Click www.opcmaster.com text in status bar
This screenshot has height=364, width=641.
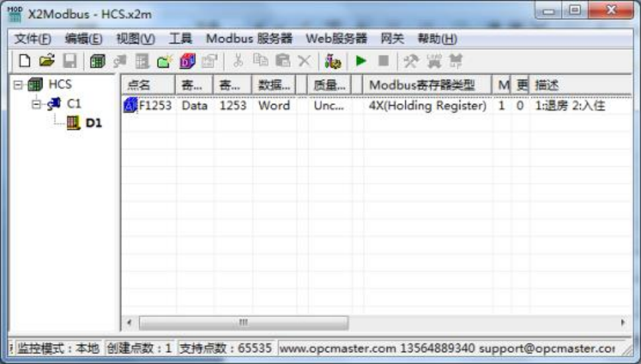tap(338, 349)
